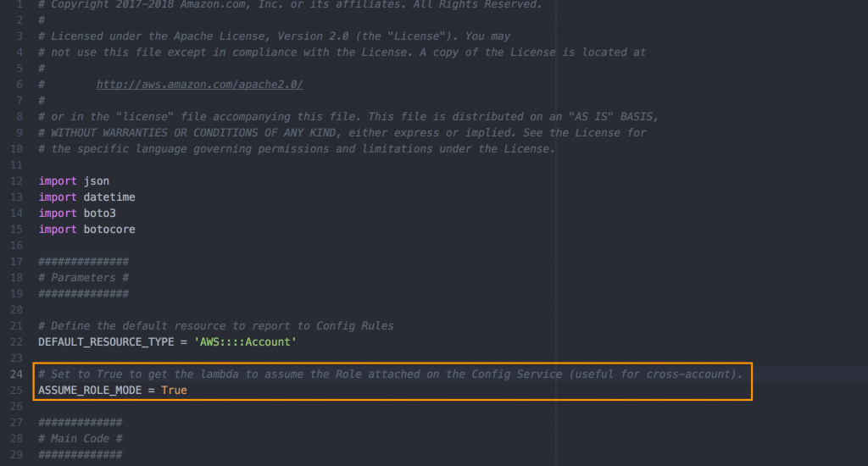Click the '# Main Code #' comment
The height and width of the screenshot is (466, 868).
coord(81,438)
